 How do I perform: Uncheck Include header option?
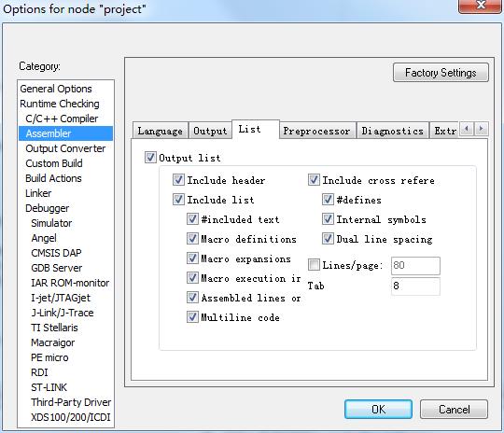(178, 180)
